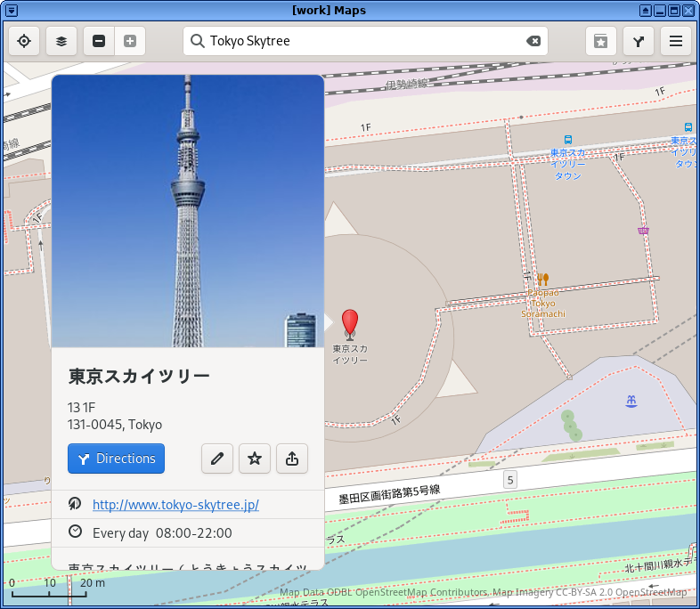Click the Paopao restaurant fork-knife icon
Screen dimensions: 700x609
pos(543,280)
